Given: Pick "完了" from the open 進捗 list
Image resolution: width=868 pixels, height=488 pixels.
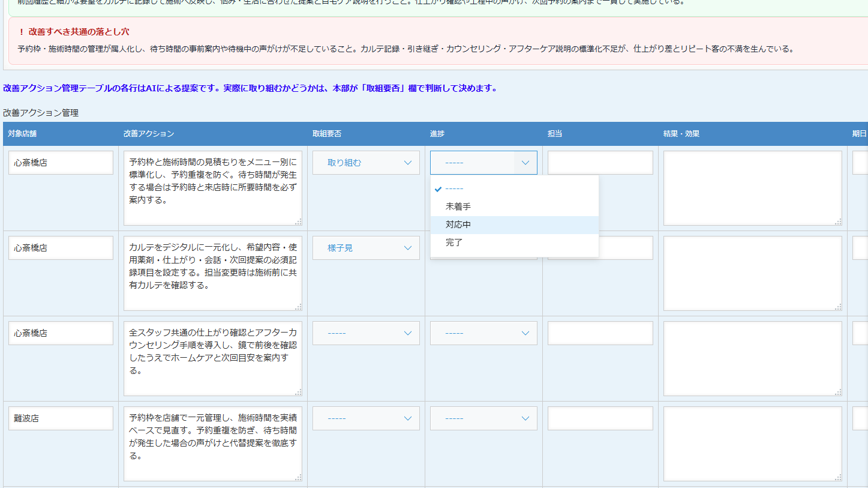Looking at the screenshot, I should 514,242.
